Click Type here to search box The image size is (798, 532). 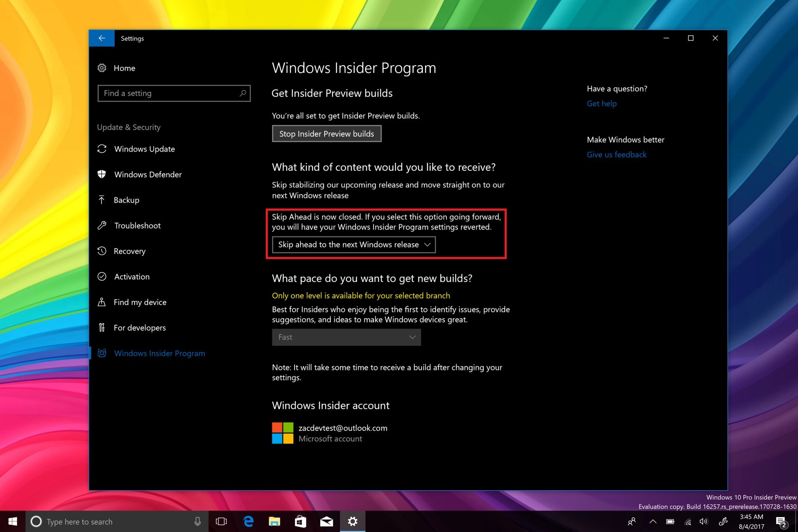click(x=117, y=521)
